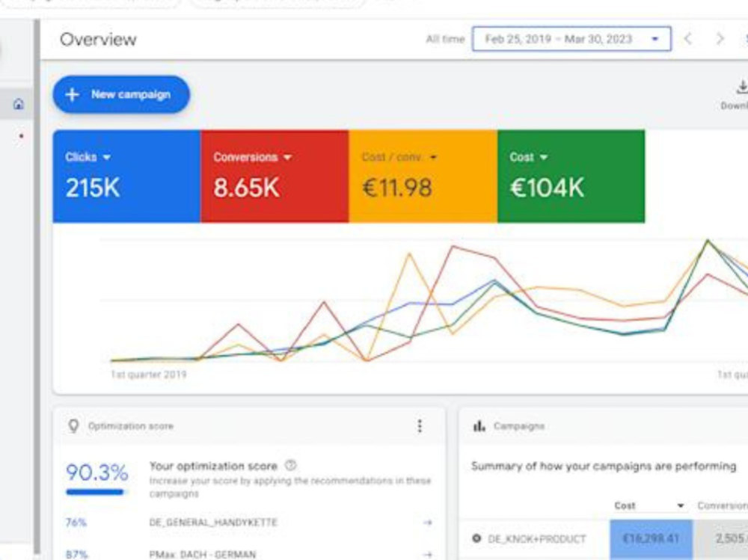748x560 pixels.
Task: Click the Conversions column header
Action: coord(723,505)
